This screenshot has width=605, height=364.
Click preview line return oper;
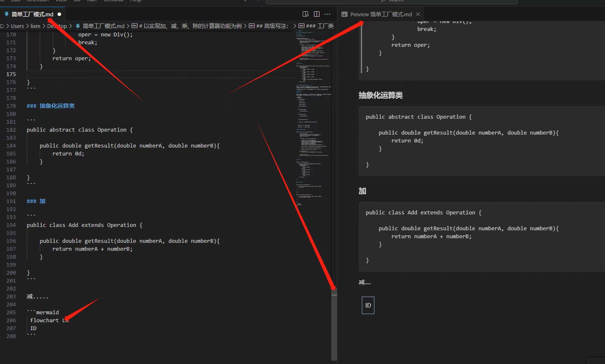(411, 45)
